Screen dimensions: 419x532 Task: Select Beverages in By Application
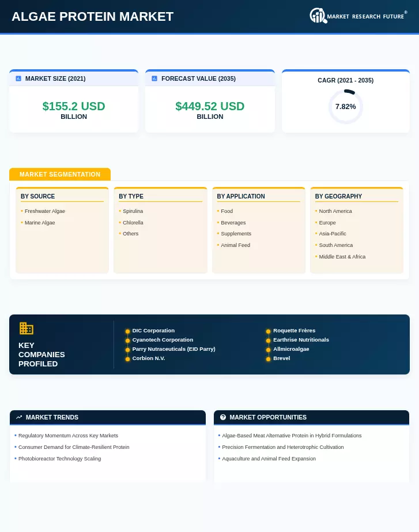pyautogui.click(x=233, y=223)
